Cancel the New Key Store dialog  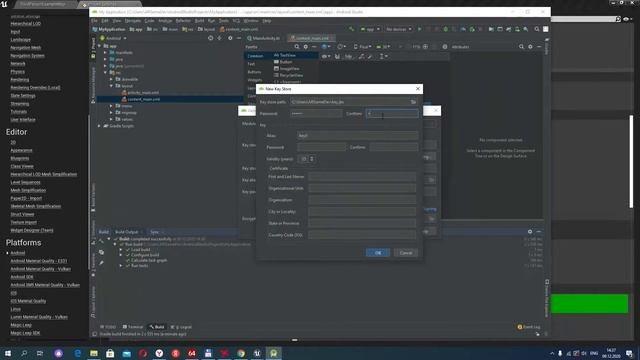[406, 253]
